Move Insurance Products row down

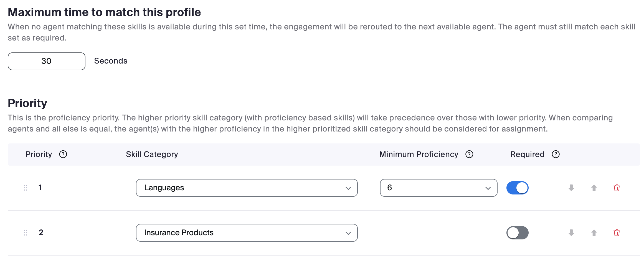click(x=571, y=233)
